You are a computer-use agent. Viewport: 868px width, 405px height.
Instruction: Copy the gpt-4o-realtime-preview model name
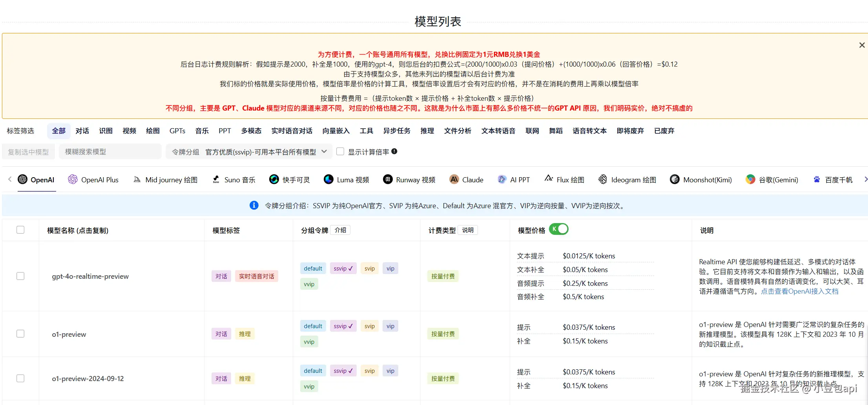(90, 276)
